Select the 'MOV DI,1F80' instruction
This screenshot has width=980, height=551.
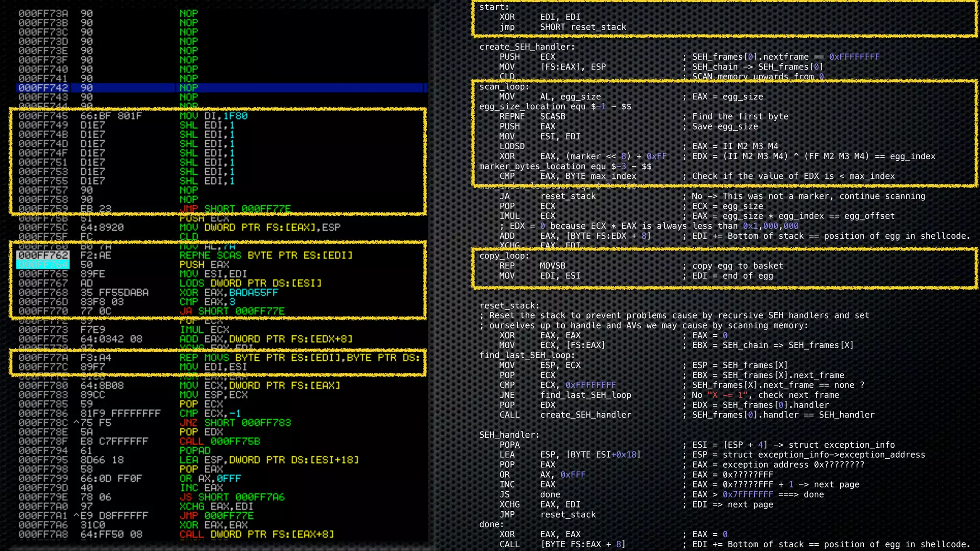(214, 116)
